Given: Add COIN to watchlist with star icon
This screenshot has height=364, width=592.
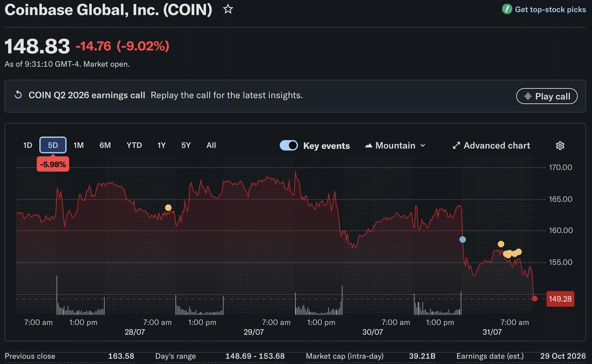Looking at the screenshot, I should click(x=228, y=9).
